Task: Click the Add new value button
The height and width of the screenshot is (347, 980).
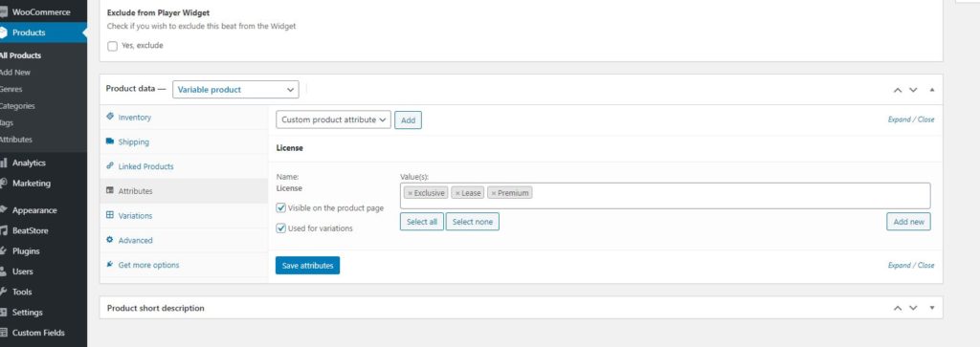Action: point(908,222)
